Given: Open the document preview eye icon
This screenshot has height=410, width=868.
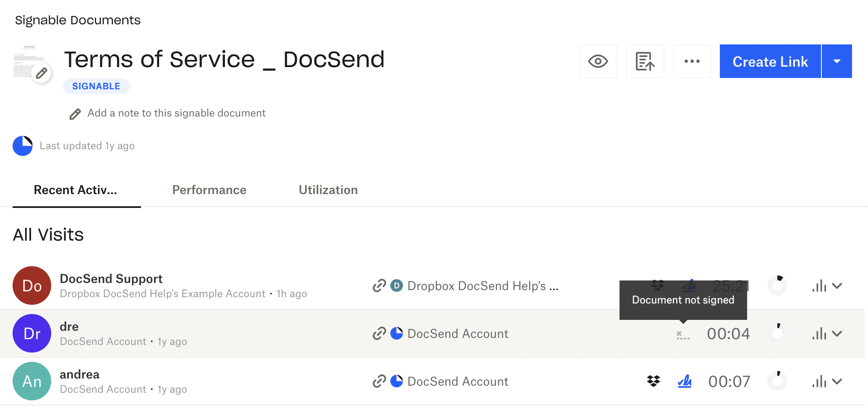Looking at the screenshot, I should pyautogui.click(x=598, y=61).
